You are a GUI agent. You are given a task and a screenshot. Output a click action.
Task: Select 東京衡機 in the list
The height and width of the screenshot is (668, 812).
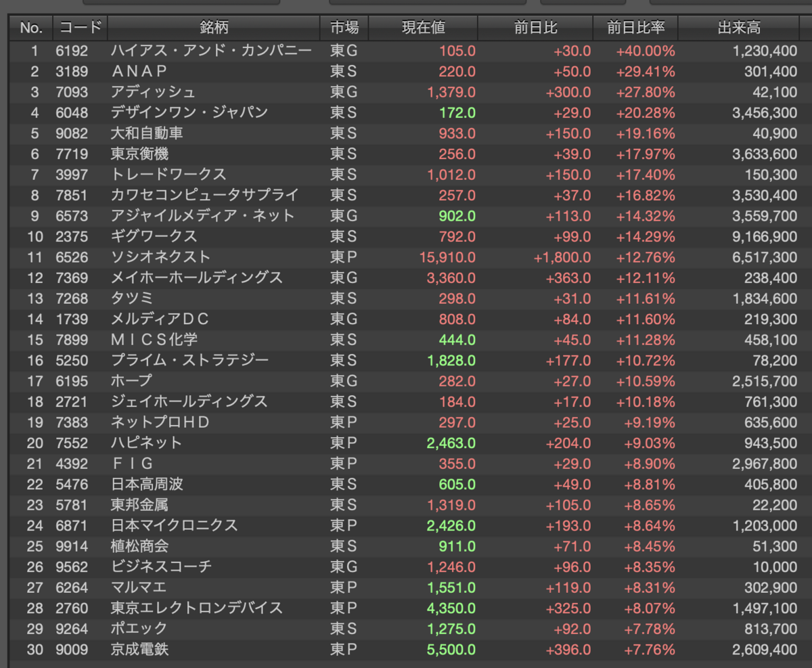139,154
